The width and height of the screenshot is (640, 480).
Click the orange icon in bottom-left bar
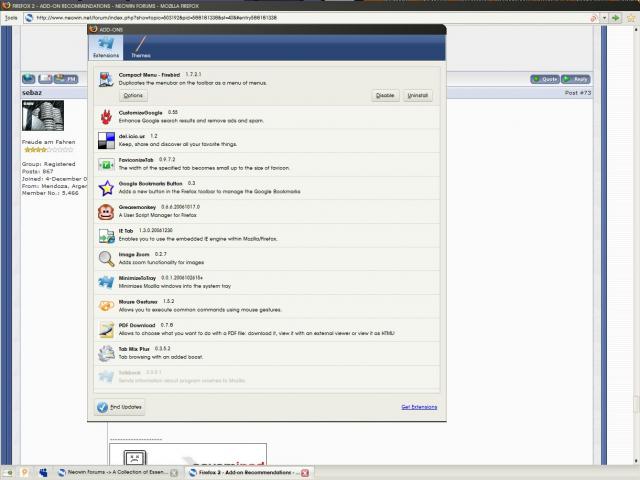[x=24, y=473]
